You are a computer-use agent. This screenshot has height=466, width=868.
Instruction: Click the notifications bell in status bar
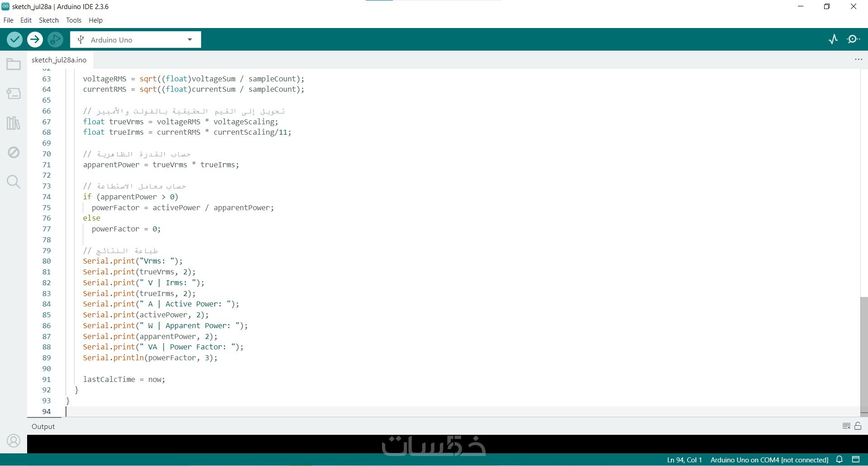pyautogui.click(x=840, y=460)
